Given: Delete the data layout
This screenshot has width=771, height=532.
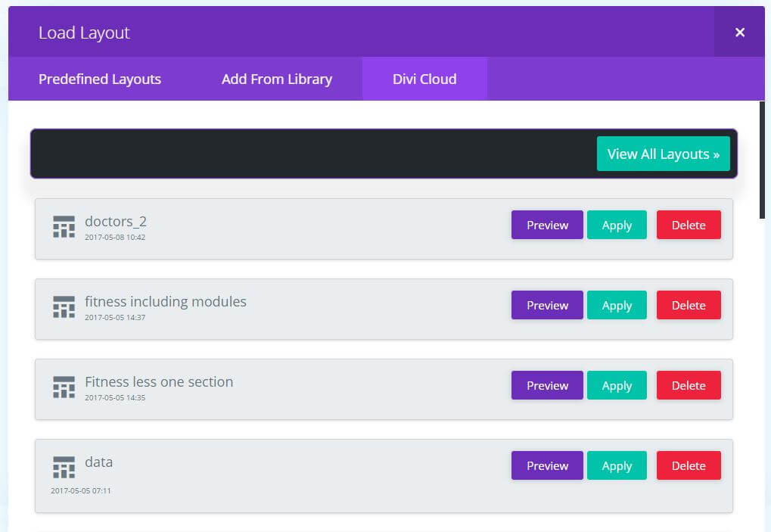Looking at the screenshot, I should pyautogui.click(x=689, y=465).
